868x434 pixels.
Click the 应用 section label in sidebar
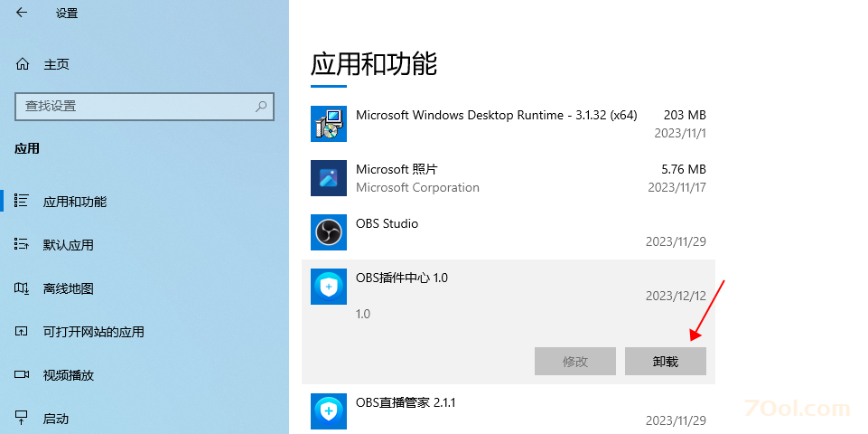click(x=27, y=148)
